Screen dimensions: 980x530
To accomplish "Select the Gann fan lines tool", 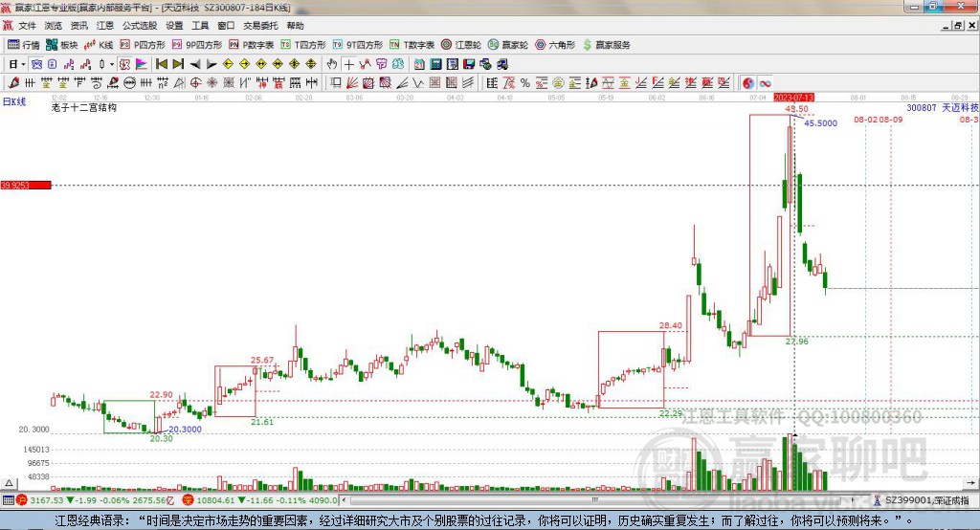I will point(352,82).
